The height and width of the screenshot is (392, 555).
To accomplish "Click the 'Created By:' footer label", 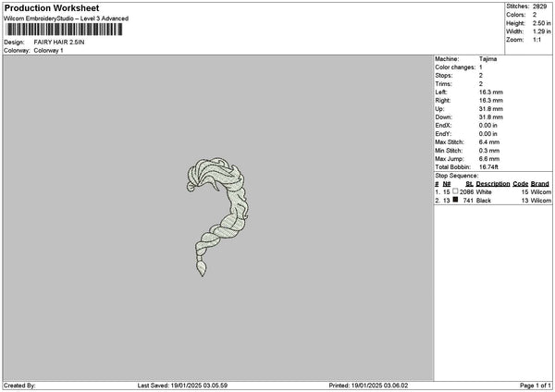I will click(x=19, y=386).
